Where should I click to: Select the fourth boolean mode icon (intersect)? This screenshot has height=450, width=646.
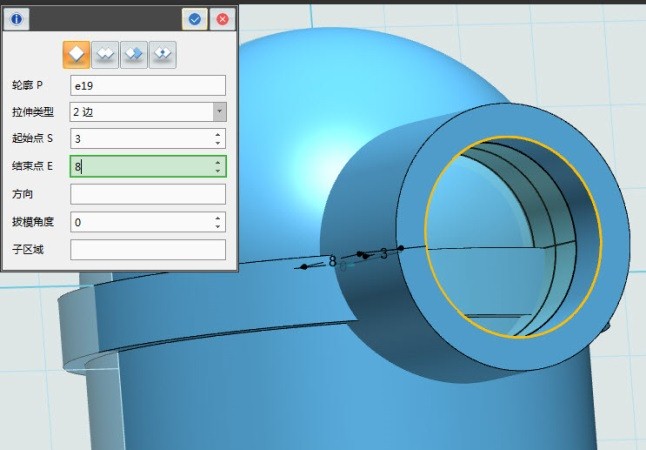(x=162, y=55)
